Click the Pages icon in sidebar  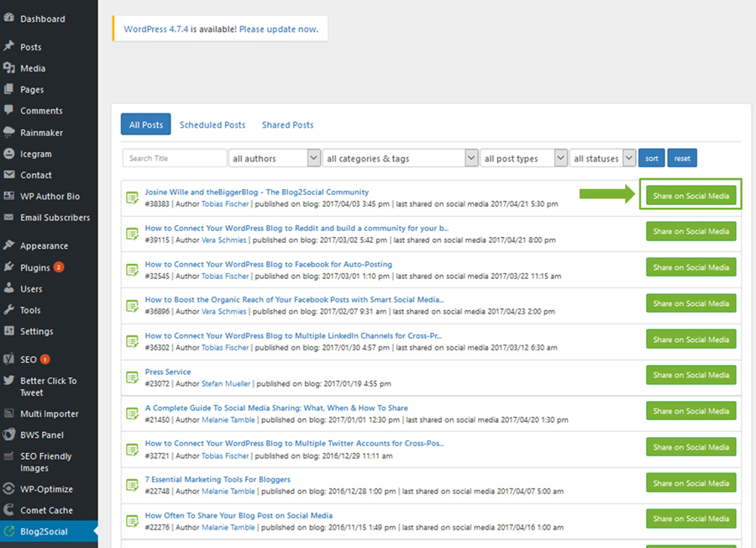(8, 89)
